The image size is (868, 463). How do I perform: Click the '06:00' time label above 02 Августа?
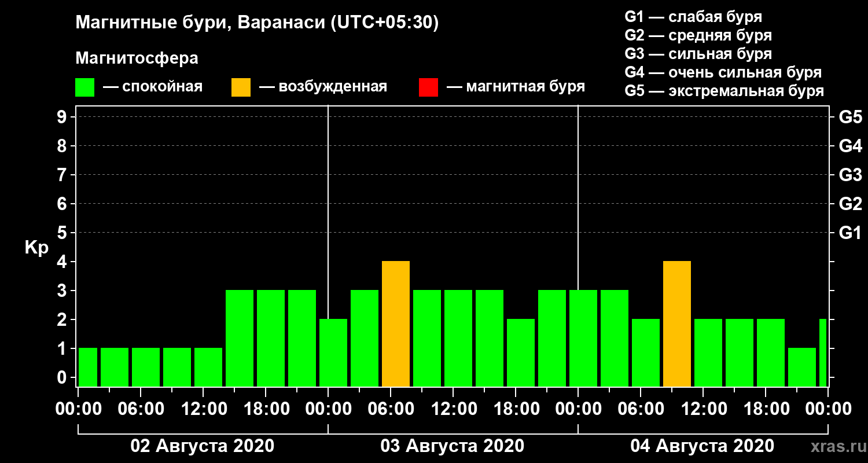[x=141, y=409]
